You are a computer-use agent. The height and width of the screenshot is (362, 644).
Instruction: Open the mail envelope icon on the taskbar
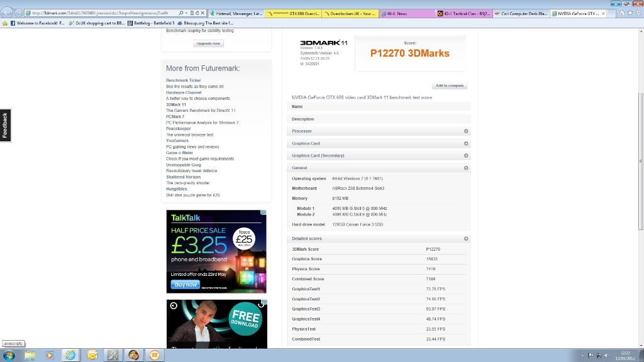click(x=92, y=356)
